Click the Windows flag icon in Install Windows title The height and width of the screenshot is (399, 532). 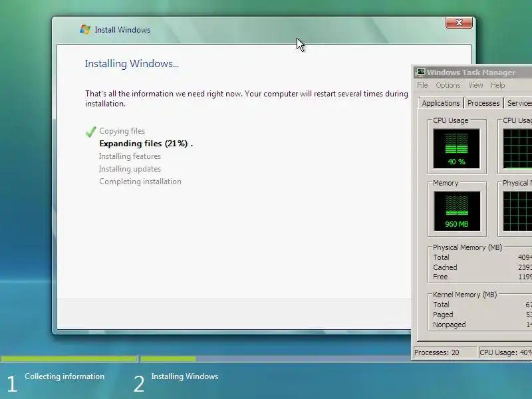85,29
